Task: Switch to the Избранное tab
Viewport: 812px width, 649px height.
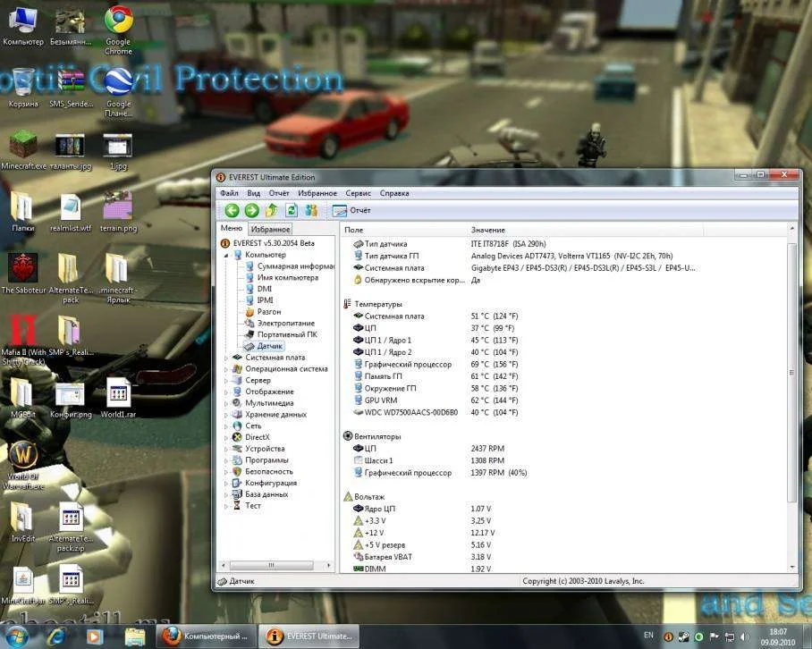Action: point(270,230)
